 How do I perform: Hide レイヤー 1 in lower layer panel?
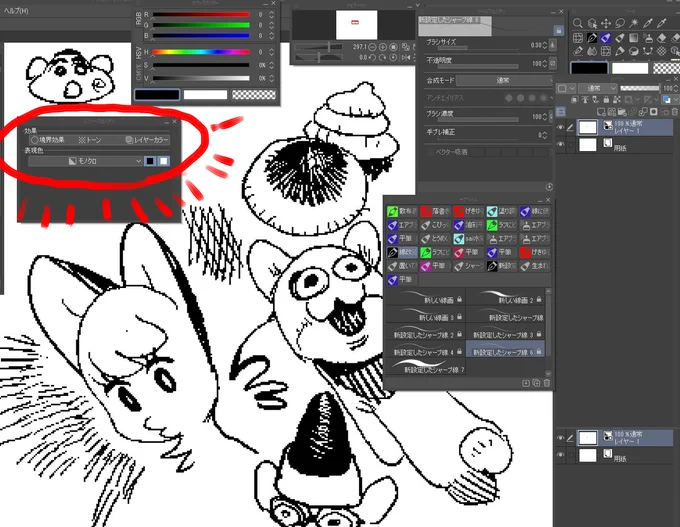coord(560,438)
